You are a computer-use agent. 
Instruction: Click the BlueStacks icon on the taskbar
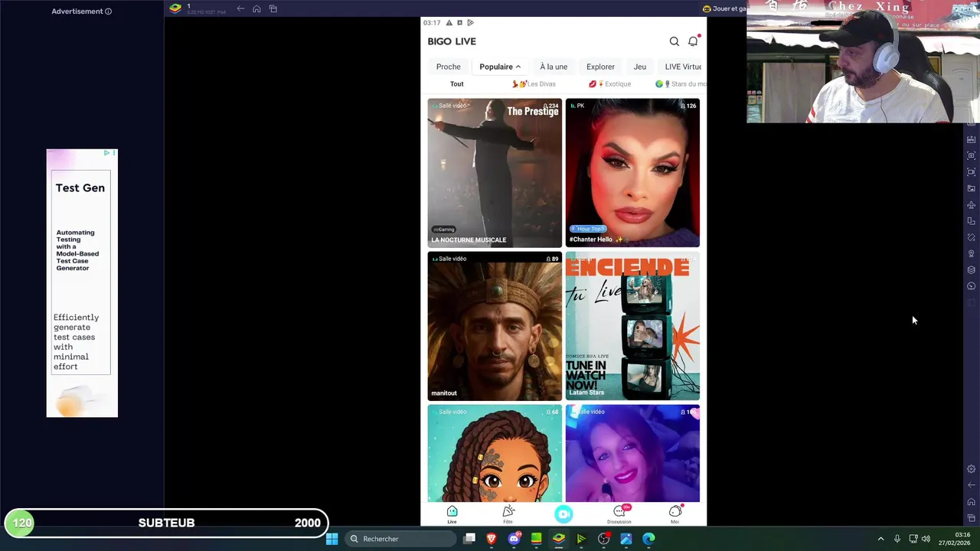[x=559, y=539]
